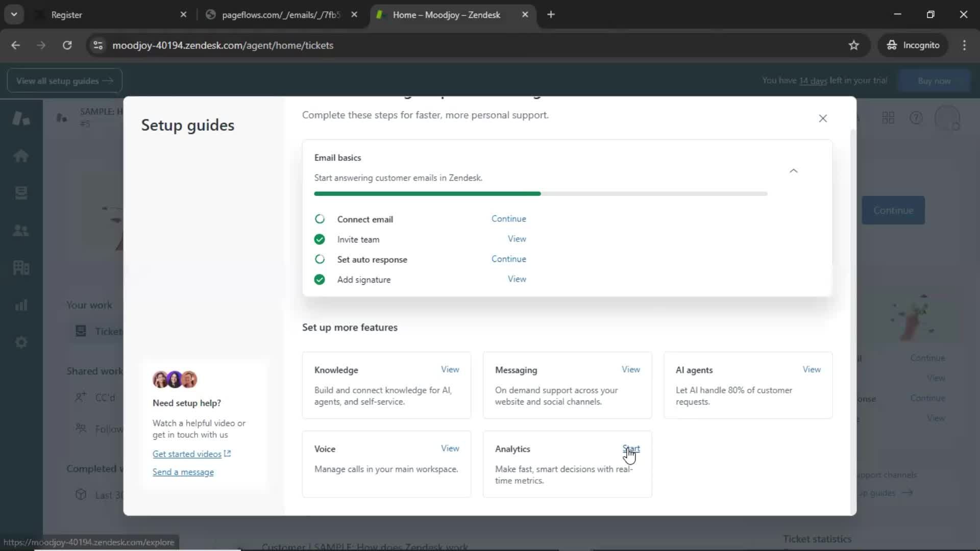Click the background Continue button

(x=893, y=210)
